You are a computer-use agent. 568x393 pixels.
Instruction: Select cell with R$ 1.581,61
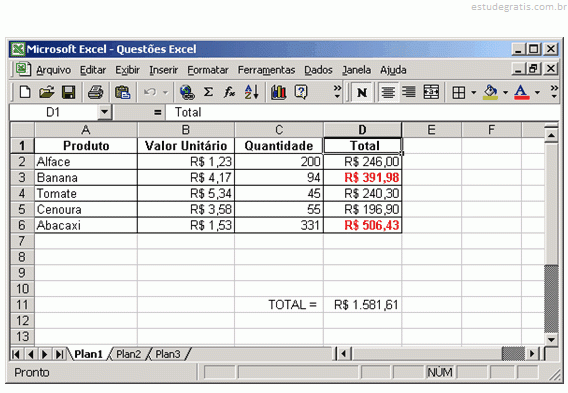click(363, 305)
